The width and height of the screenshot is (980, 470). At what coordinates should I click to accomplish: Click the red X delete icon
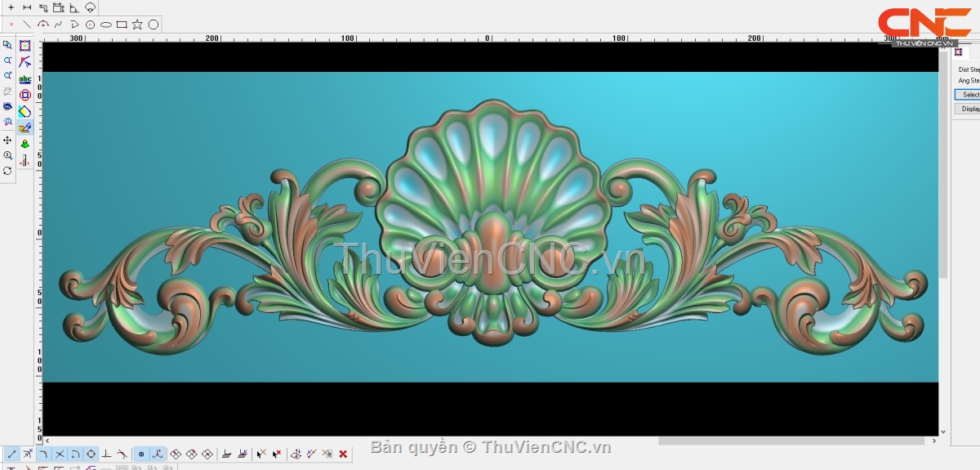343,454
